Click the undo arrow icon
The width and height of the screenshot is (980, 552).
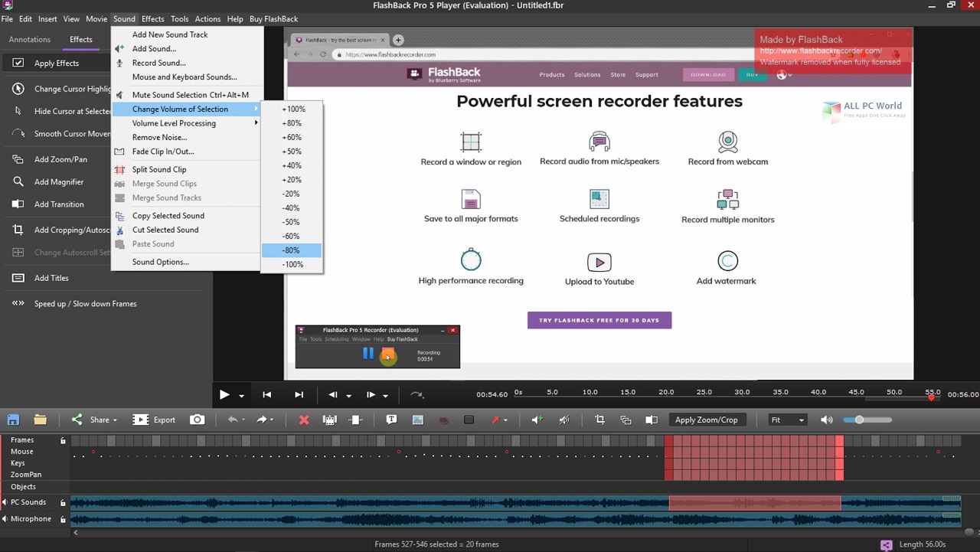(233, 420)
